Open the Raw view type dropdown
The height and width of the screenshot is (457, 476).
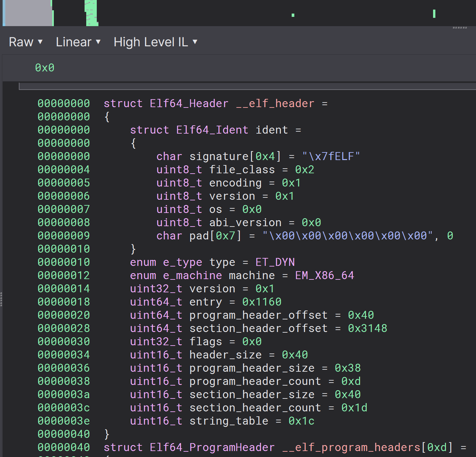pyautogui.click(x=26, y=42)
